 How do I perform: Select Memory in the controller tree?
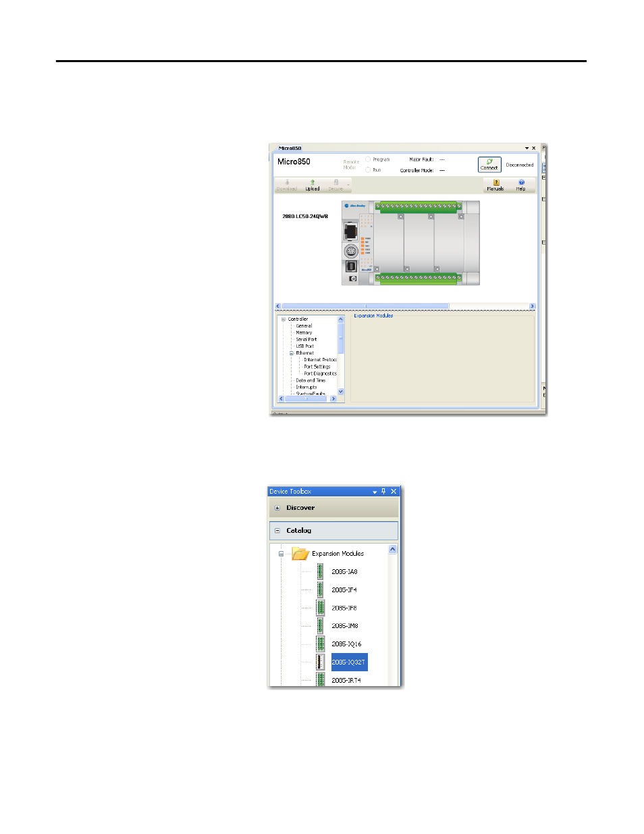(x=304, y=333)
